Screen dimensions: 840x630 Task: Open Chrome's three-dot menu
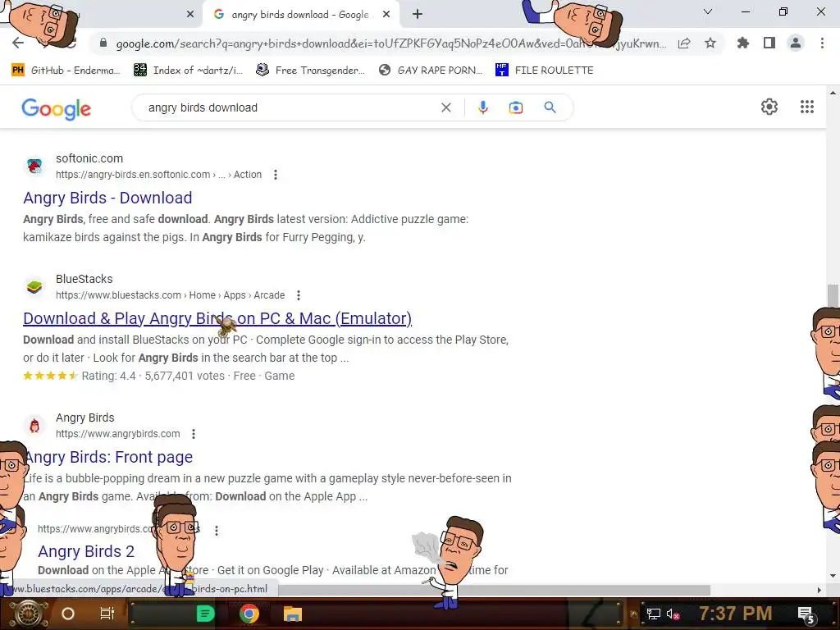pos(822,43)
